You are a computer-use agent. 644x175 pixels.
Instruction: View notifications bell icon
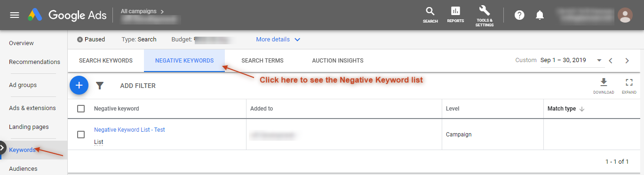pyautogui.click(x=540, y=15)
